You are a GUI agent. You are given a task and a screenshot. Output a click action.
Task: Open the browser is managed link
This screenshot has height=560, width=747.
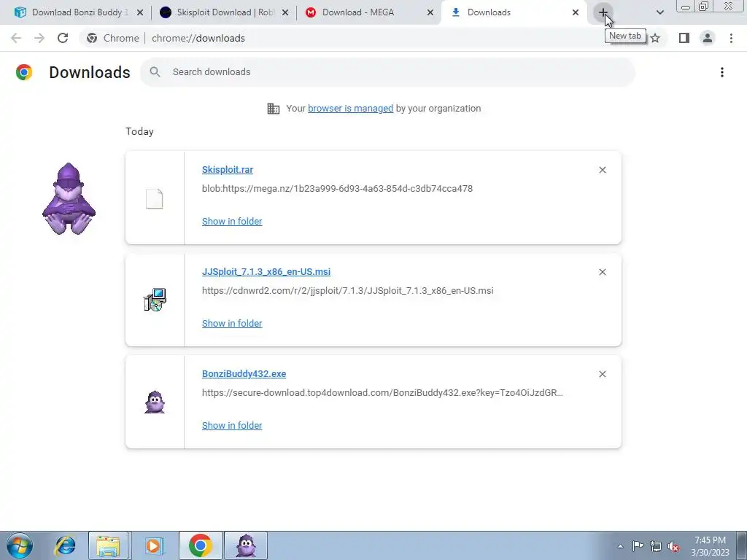click(x=351, y=109)
